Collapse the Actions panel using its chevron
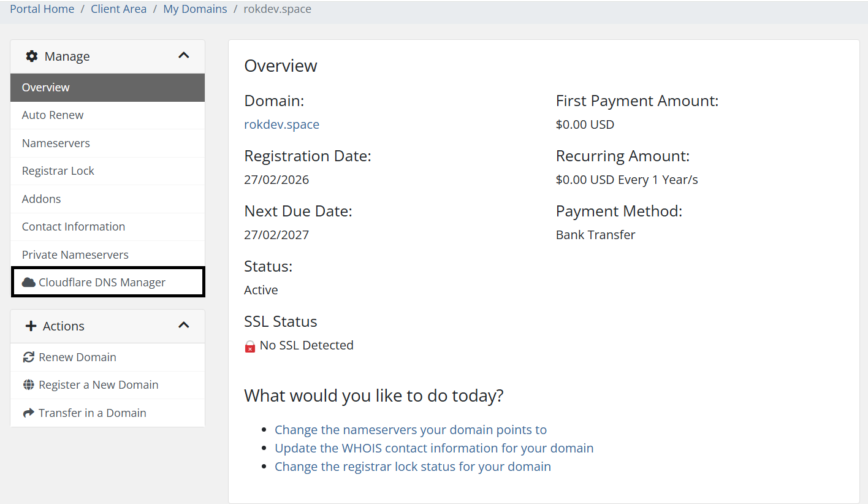Viewport: 868px width, 504px height. pos(183,324)
